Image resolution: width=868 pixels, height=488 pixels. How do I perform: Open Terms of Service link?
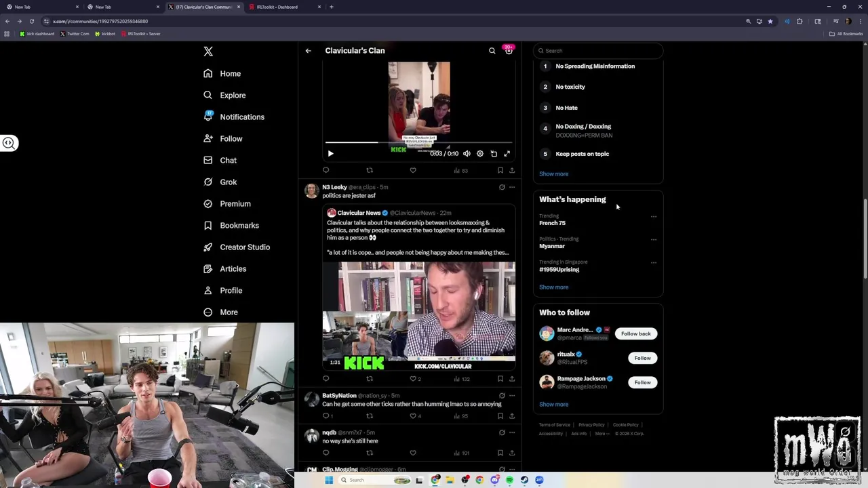click(x=554, y=425)
